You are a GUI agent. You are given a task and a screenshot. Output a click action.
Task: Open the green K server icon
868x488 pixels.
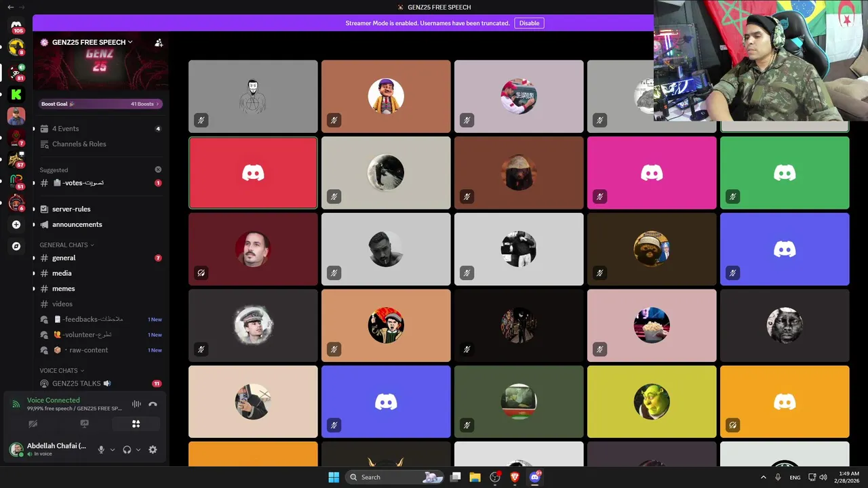tap(16, 95)
